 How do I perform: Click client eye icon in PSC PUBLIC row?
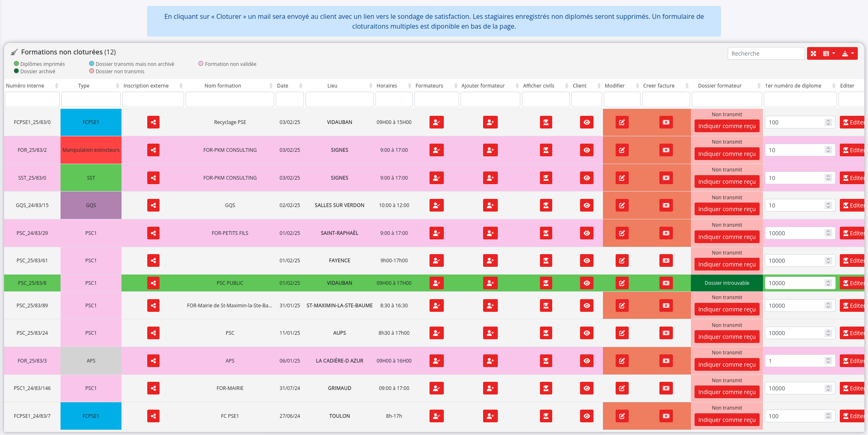[587, 283]
